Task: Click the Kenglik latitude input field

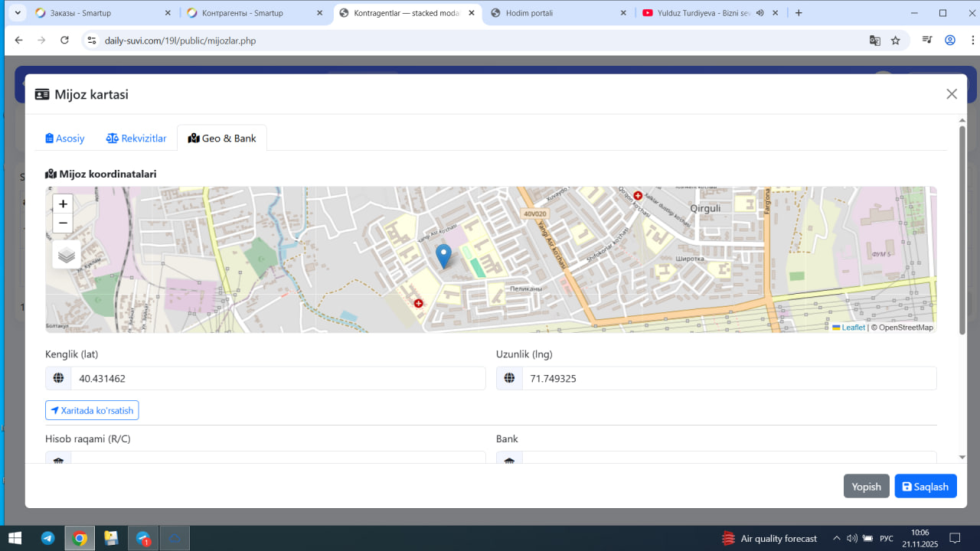Action: (x=277, y=379)
